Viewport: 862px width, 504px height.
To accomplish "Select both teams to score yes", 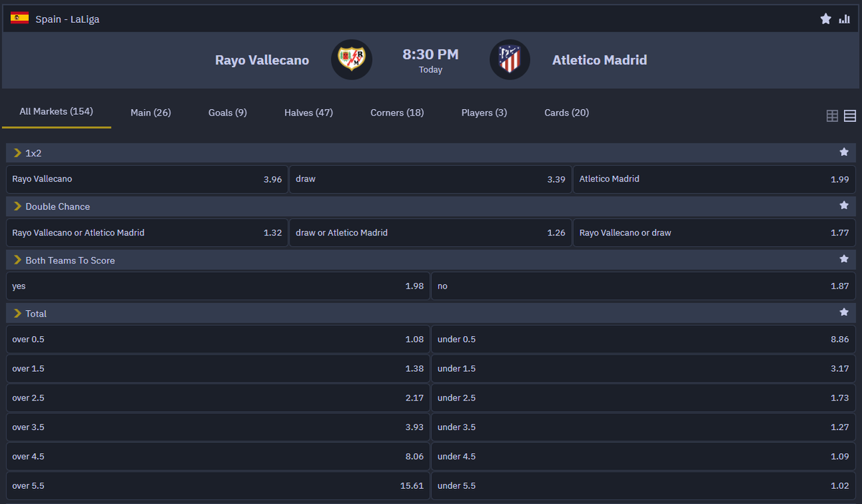I will 218,286.
